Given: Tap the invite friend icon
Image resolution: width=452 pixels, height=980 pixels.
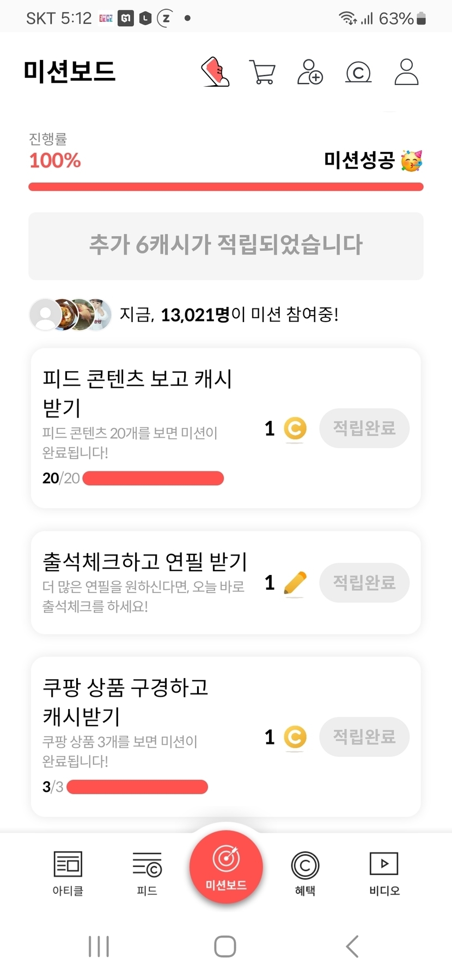Looking at the screenshot, I should click(x=310, y=72).
